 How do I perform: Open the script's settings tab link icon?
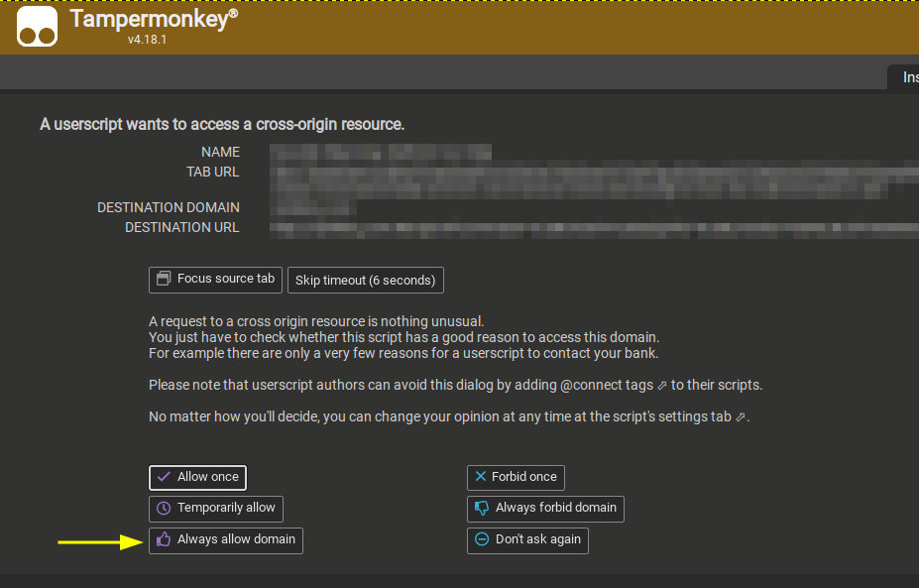pyautogui.click(x=741, y=417)
